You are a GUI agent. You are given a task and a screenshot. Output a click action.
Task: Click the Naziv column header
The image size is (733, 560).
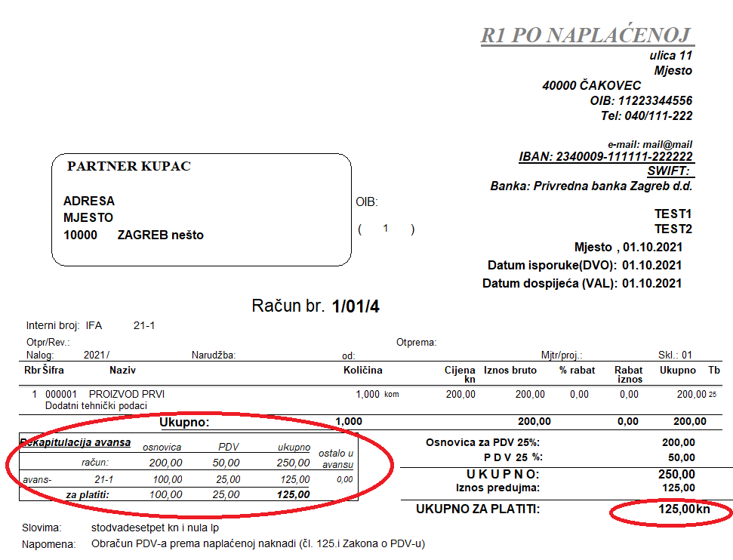[123, 370]
